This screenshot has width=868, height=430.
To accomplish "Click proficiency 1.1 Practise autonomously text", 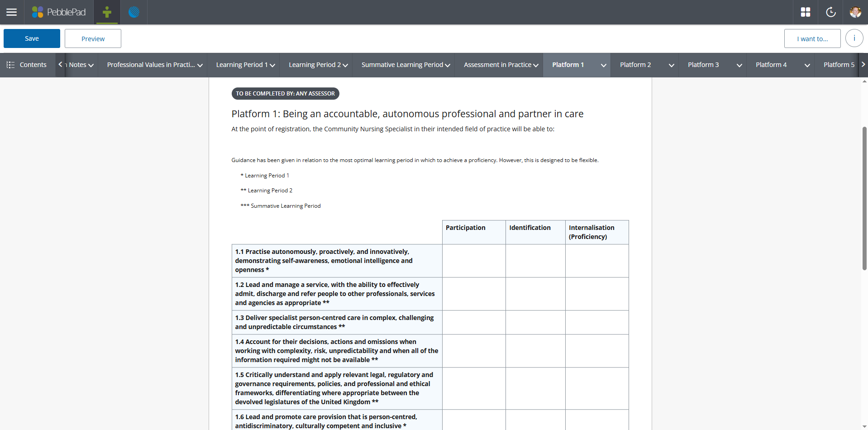I will click(x=324, y=261).
